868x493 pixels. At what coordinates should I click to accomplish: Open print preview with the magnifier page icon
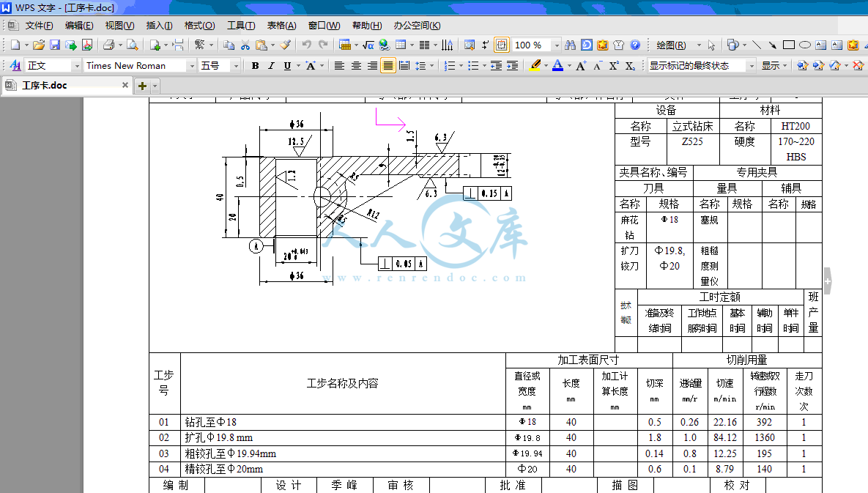click(x=132, y=45)
